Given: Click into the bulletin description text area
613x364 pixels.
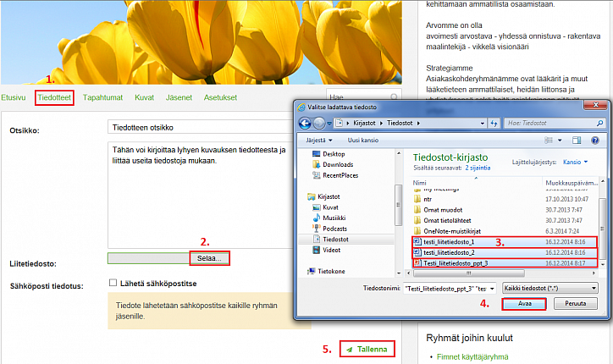Looking at the screenshot, I should (202, 195).
